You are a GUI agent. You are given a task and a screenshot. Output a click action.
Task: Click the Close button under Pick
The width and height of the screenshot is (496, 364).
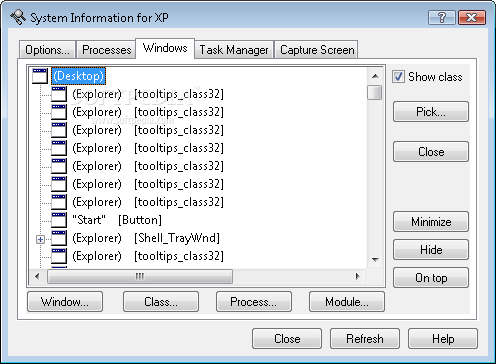[x=431, y=152]
